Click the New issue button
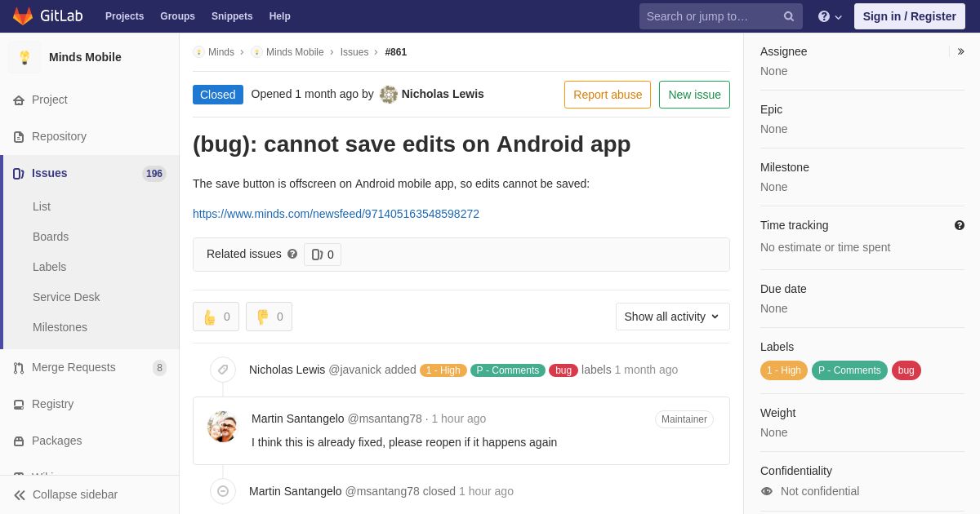Viewport: 980px width, 514px height. 694,95
